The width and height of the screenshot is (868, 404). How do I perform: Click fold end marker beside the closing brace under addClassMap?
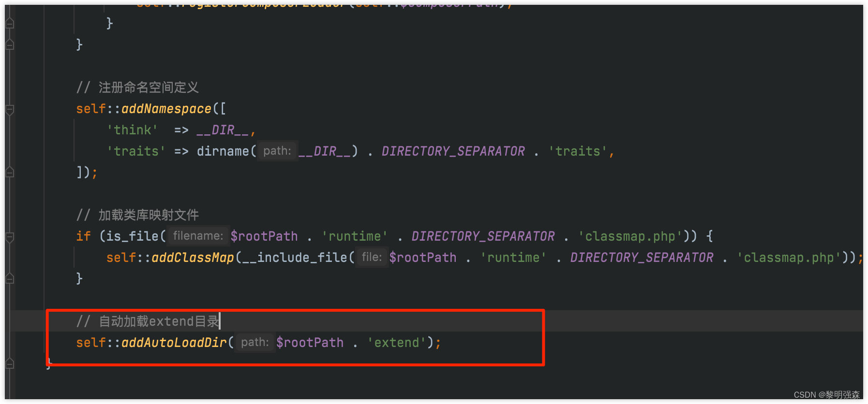10,278
